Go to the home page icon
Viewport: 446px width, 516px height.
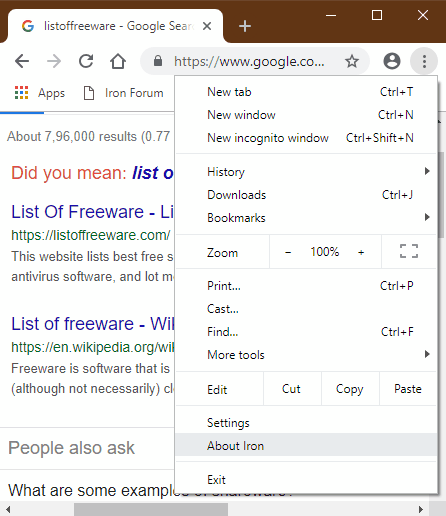pyautogui.click(x=118, y=61)
